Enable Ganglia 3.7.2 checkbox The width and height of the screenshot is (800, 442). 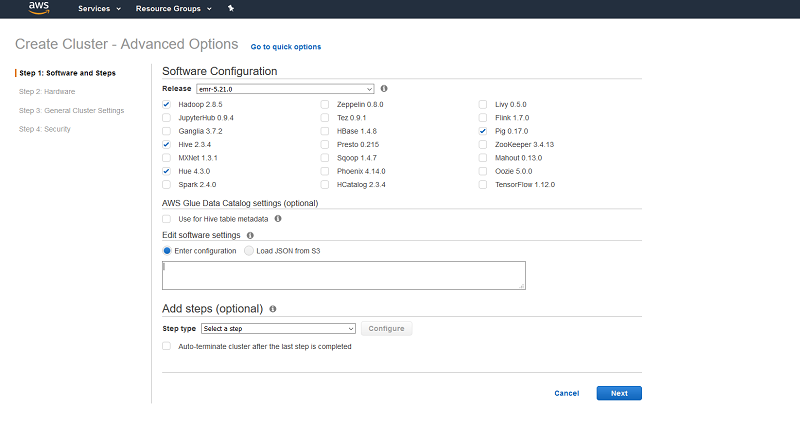pos(166,131)
